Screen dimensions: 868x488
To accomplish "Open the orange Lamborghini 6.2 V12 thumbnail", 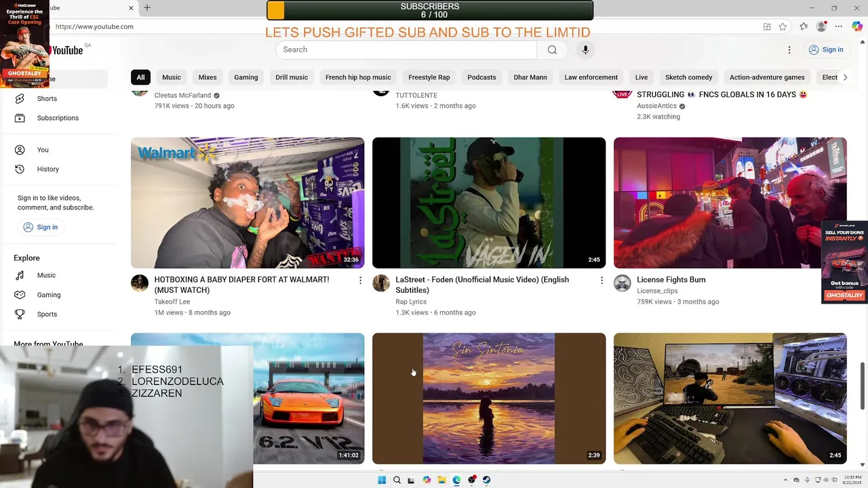I will 309,399.
